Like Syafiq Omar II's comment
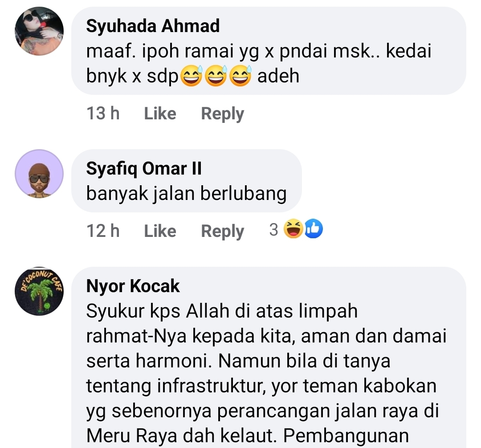Viewport: 481px width, 448px height. (160, 231)
